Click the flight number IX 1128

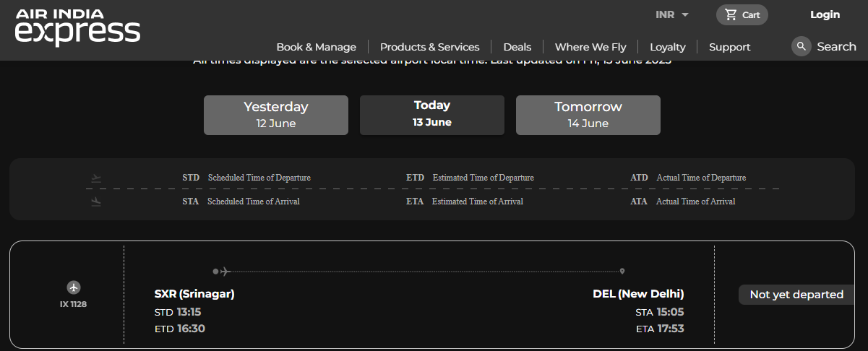pyautogui.click(x=73, y=304)
